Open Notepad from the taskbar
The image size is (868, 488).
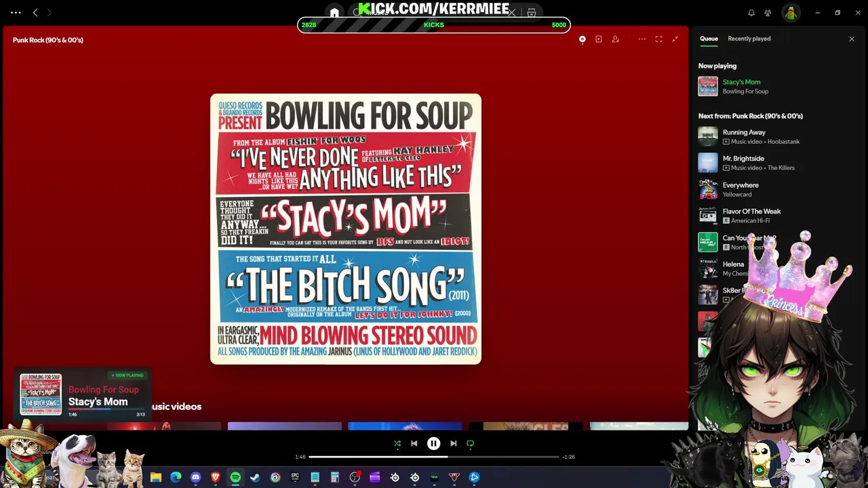(315, 478)
